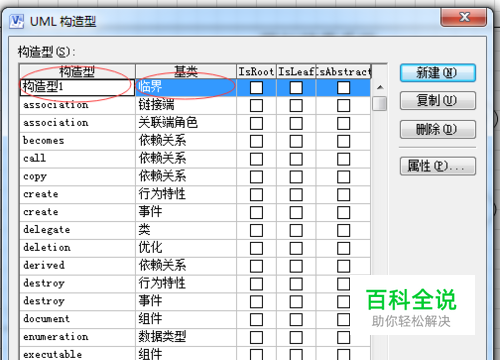Check IsRoot for association 链接端 row

256,105
